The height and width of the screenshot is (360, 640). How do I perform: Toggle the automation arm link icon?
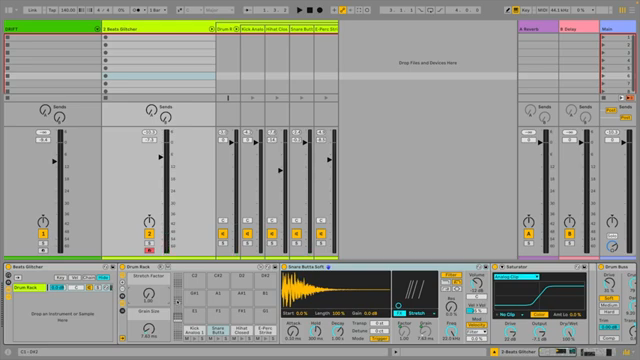pos(342,10)
